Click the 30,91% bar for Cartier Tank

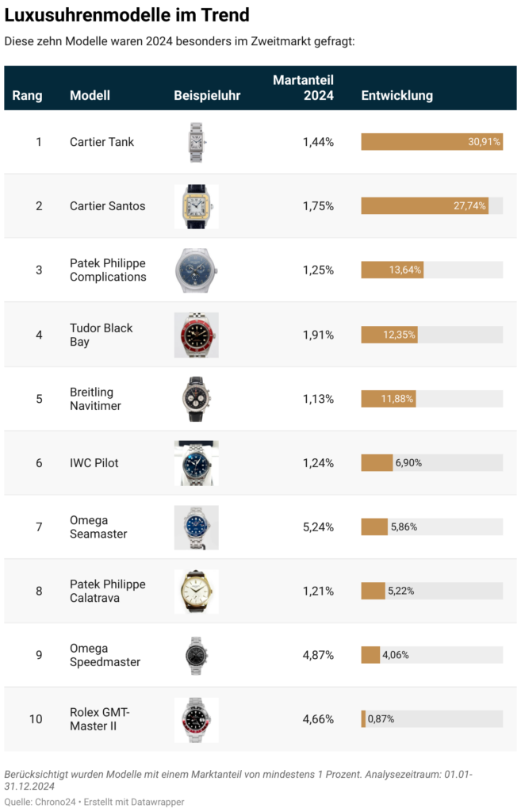click(432, 142)
